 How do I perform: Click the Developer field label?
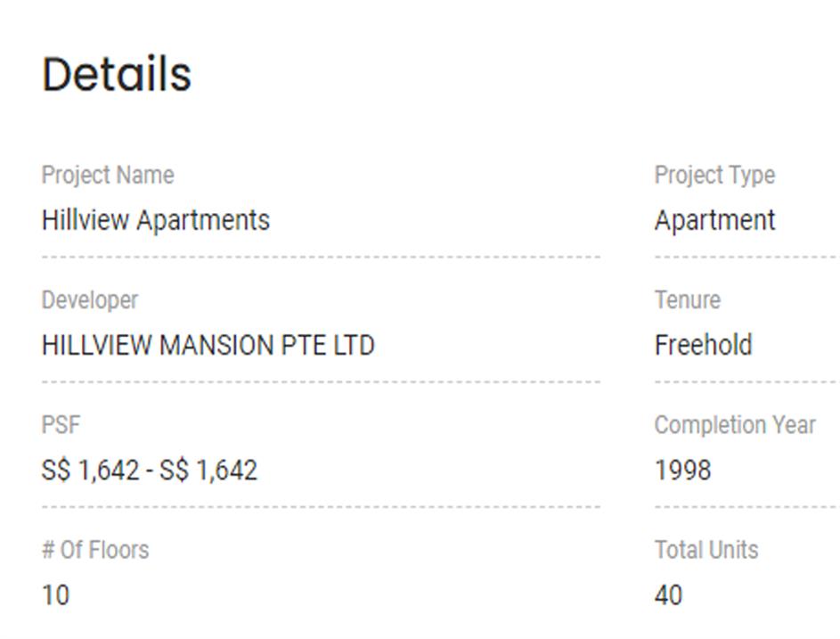point(90,299)
